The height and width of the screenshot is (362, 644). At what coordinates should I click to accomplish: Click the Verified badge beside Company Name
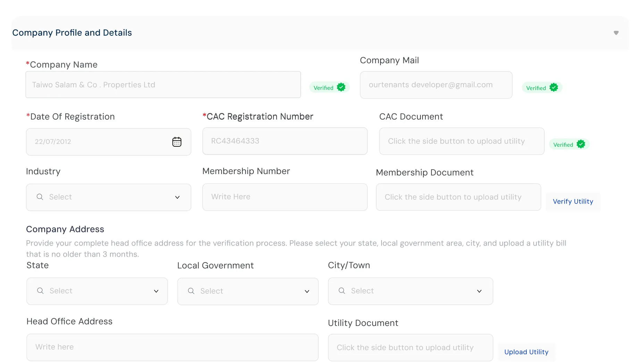(329, 87)
